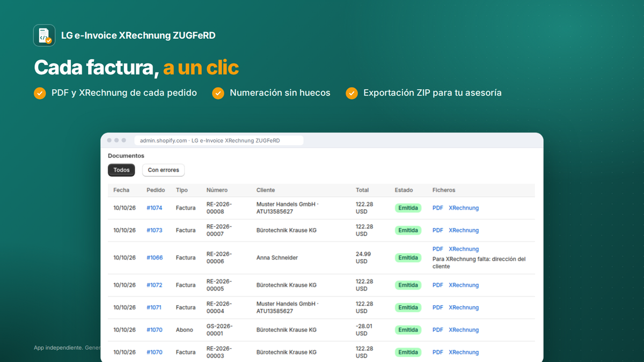
Task: Click the Abono type cell
Action: point(185,330)
